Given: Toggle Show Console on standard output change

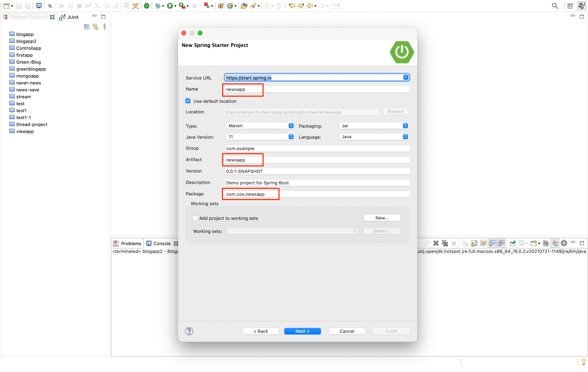Looking at the screenshot, I should (x=492, y=243).
